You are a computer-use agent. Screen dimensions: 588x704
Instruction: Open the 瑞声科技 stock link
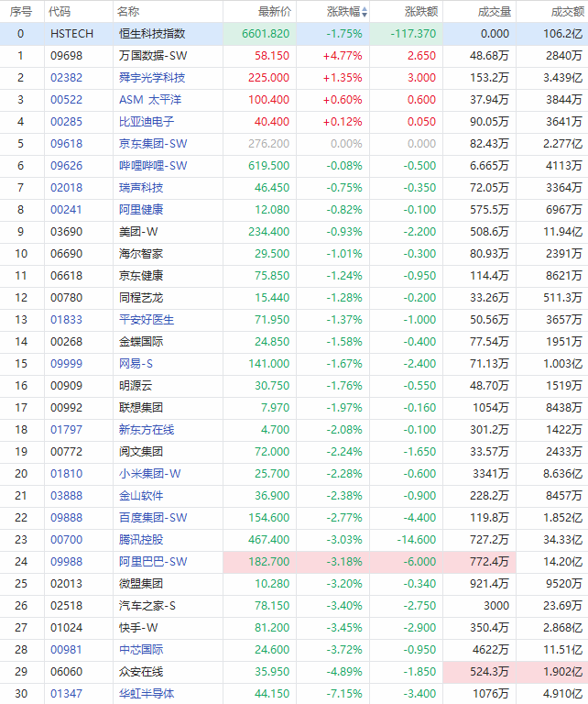[x=141, y=188]
